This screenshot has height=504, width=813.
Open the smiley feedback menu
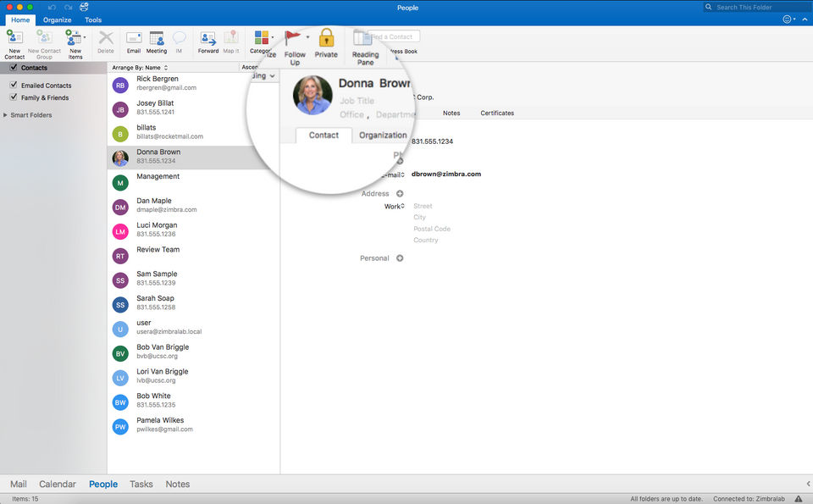click(787, 19)
